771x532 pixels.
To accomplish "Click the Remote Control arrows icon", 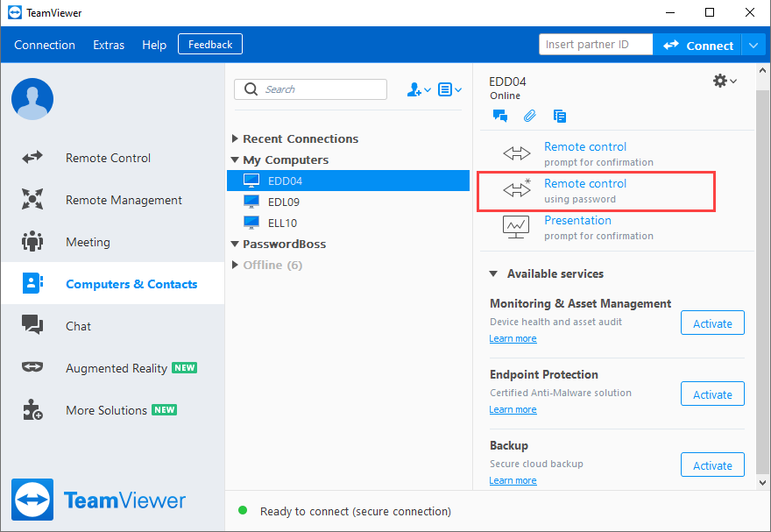I will tap(32, 158).
